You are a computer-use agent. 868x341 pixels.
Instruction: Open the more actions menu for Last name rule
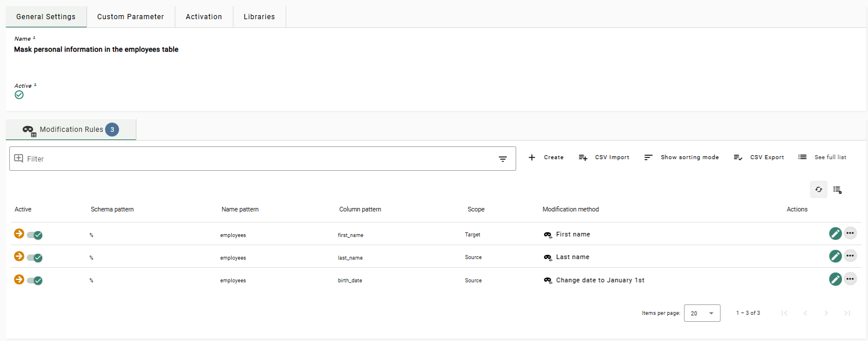(850, 256)
